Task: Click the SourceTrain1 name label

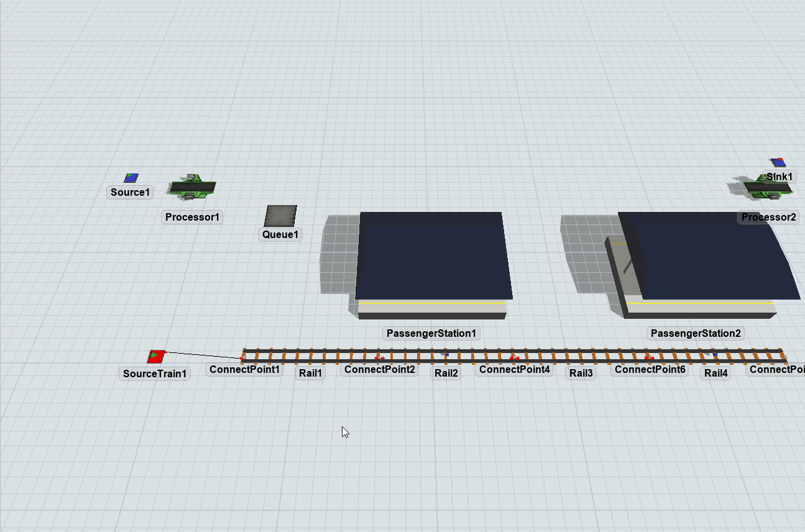Action: 155,374
